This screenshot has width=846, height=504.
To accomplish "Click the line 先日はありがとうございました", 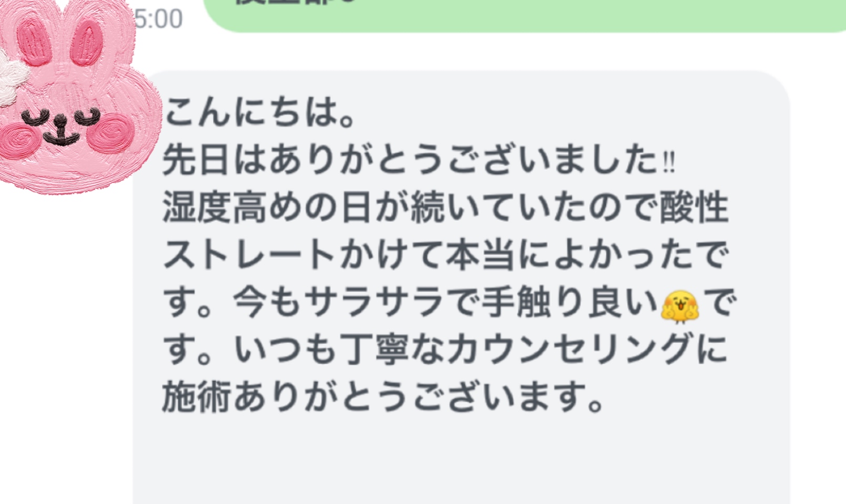I will [410, 160].
